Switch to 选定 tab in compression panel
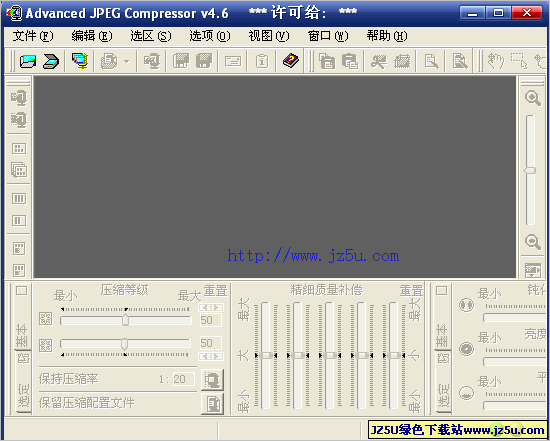The width and height of the screenshot is (550, 441). coord(23,395)
